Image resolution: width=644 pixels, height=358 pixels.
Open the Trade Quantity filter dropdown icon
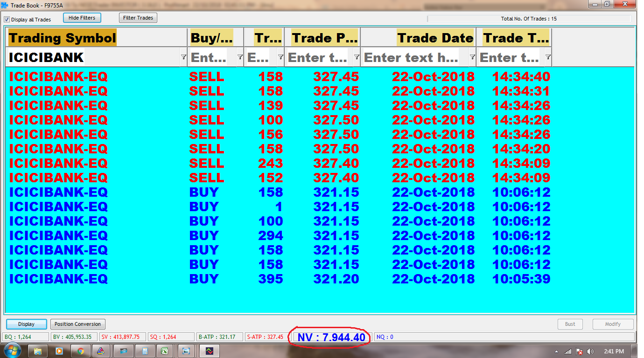[280, 57]
